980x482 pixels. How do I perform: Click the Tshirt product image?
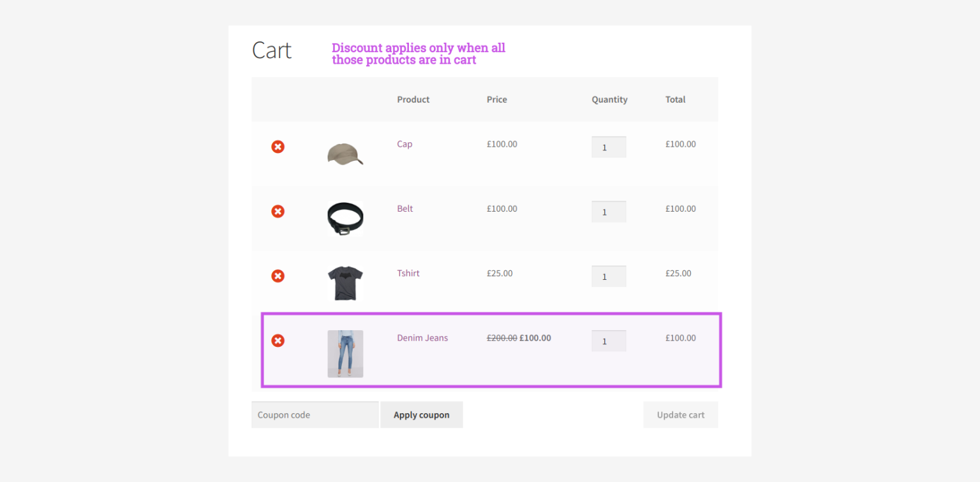[x=345, y=282]
